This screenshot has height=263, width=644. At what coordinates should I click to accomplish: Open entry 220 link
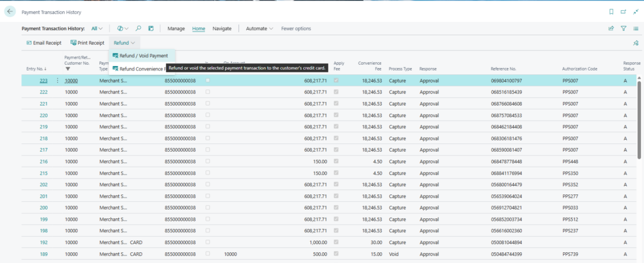(43, 116)
